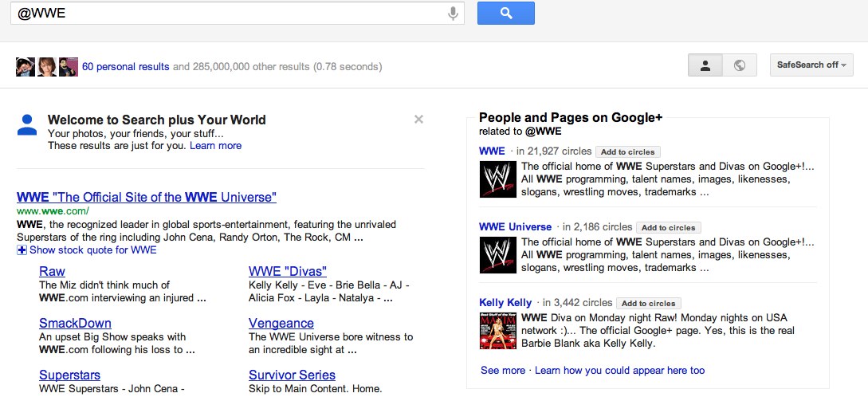Click the "in 21,927 circles" text
Viewport: 868px width, 397px height.
[554, 151]
